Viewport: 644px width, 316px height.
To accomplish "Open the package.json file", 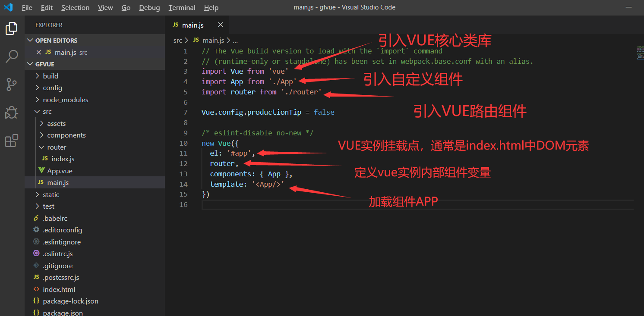I will tap(95, 312).
